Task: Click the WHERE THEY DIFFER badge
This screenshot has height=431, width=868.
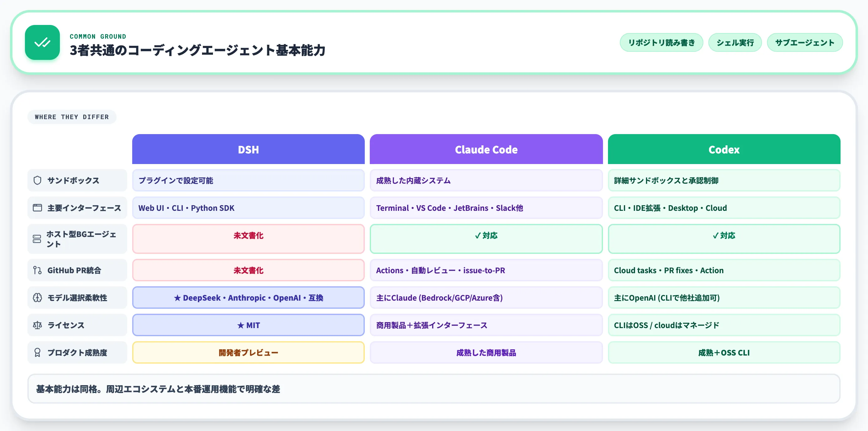Action: (72, 117)
